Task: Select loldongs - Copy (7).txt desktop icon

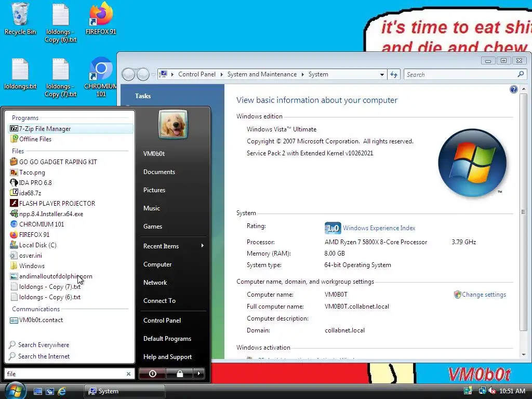Action: pyautogui.click(x=61, y=78)
